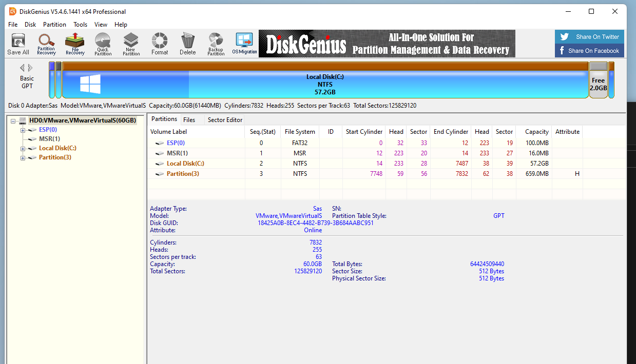Go to next disk with right arrow

30,68
